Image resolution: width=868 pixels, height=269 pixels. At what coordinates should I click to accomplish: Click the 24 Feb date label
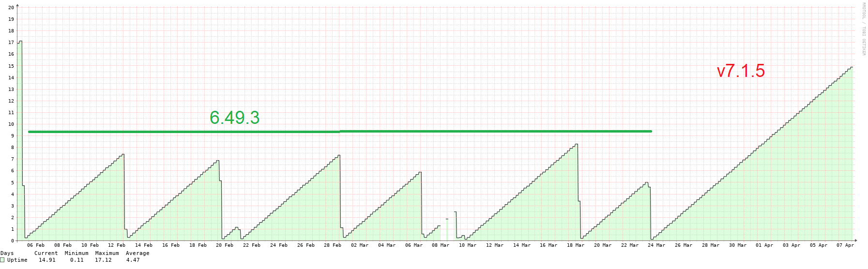tap(279, 245)
